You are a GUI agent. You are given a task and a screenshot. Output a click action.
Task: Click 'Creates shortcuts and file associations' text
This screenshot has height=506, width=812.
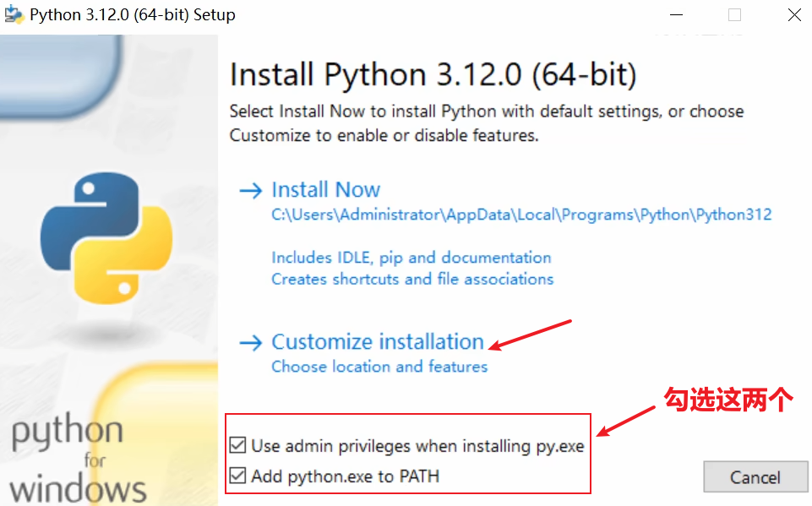coord(412,279)
